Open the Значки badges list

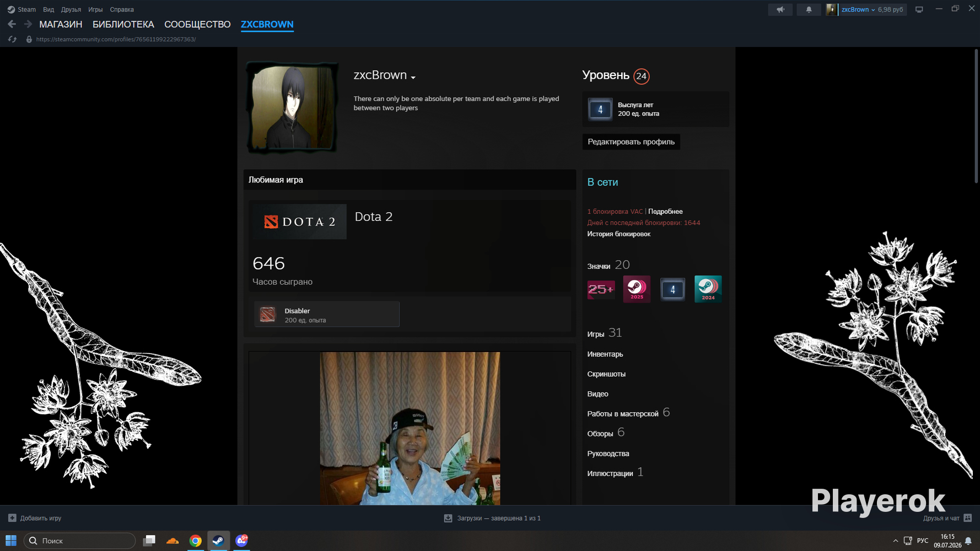pyautogui.click(x=599, y=266)
